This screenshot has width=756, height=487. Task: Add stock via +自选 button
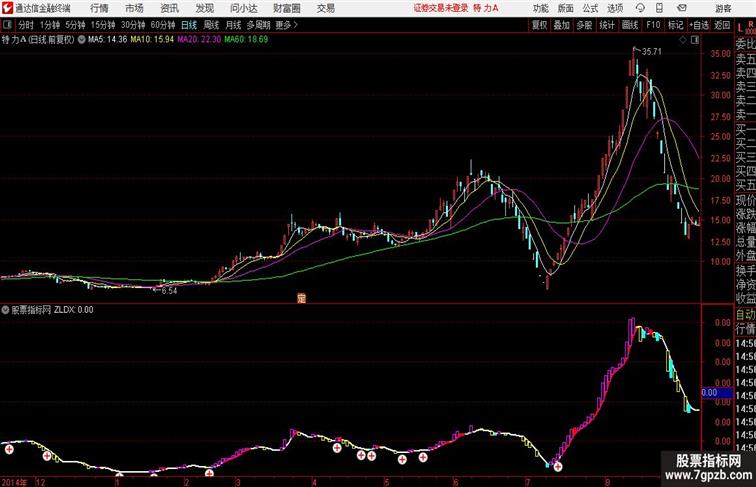coord(699,25)
